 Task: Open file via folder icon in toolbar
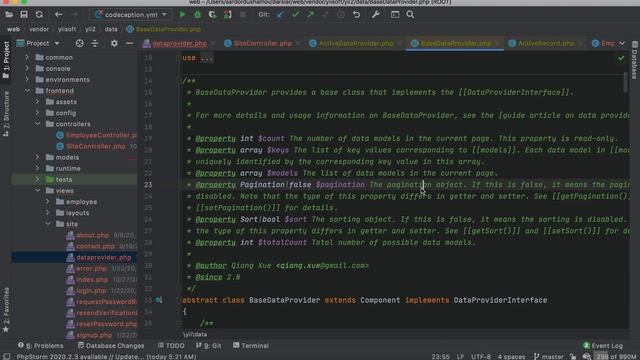pyautogui.click(x=9, y=15)
